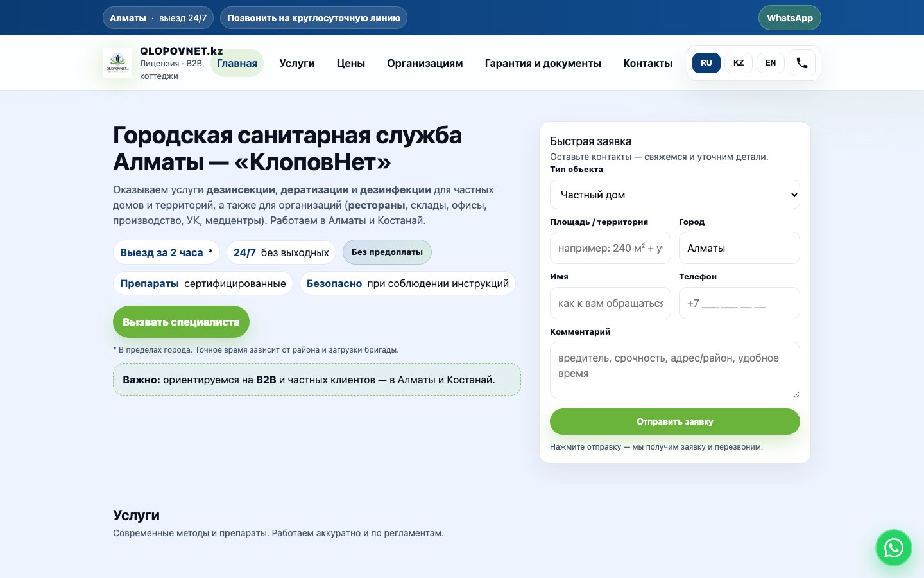The width and height of the screenshot is (924, 578).
Task: Open the Тип объекта dropdown
Action: (675, 195)
